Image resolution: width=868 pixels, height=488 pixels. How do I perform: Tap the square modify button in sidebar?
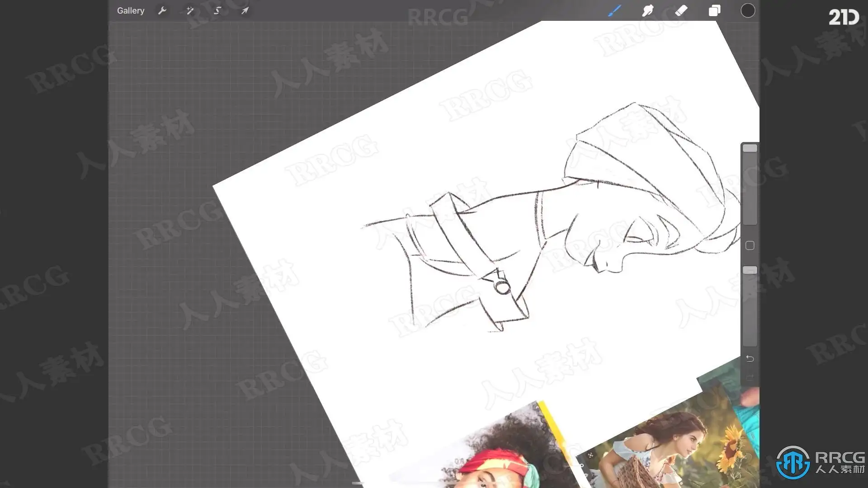(750, 245)
